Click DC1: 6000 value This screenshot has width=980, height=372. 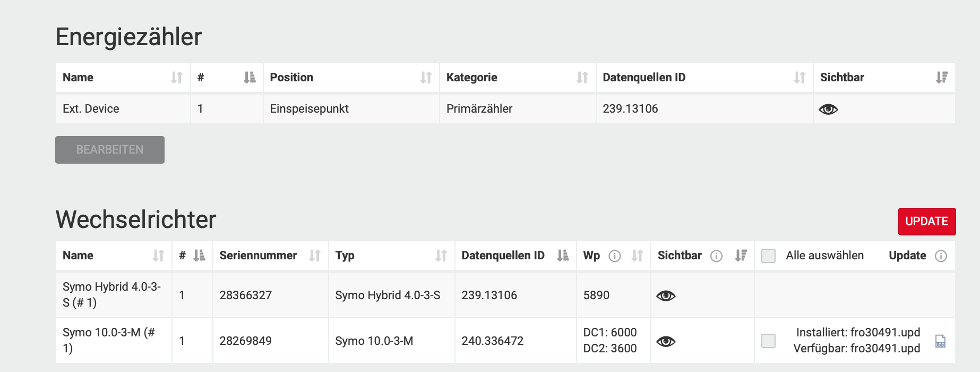[610, 333]
